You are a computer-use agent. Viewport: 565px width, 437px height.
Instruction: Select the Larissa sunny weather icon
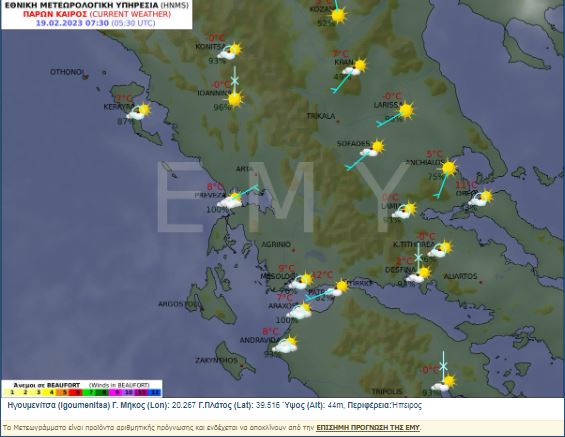406,111
